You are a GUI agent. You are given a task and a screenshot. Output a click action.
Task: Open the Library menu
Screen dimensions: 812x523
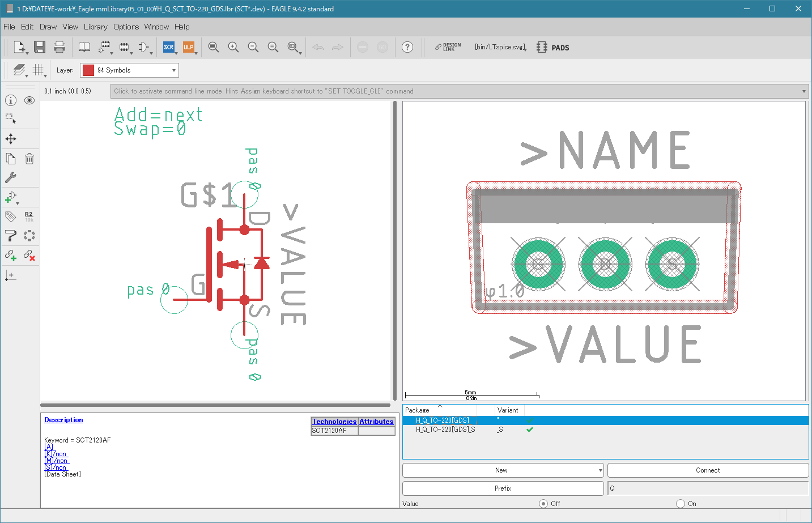[x=95, y=27]
